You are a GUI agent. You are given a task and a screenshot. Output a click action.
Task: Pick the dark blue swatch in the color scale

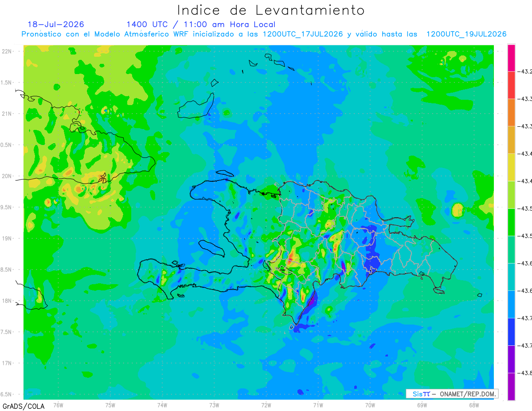tap(511, 332)
